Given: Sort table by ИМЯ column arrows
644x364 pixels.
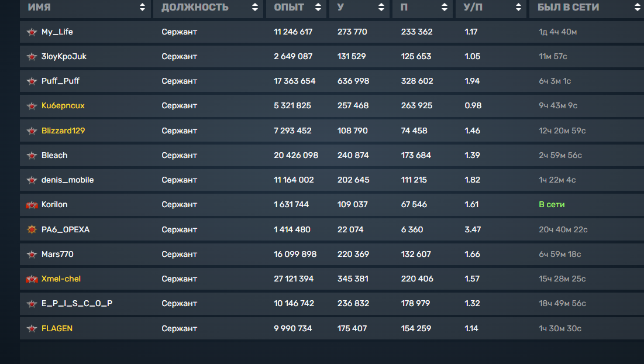Looking at the screenshot, I should click(x=142, y=7).
